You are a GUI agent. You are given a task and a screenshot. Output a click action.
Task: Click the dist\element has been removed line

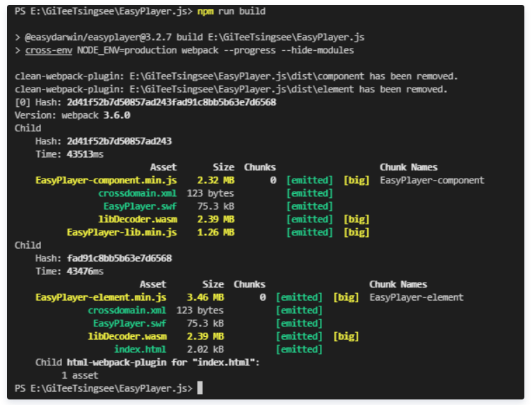click(x=231, y=90)
